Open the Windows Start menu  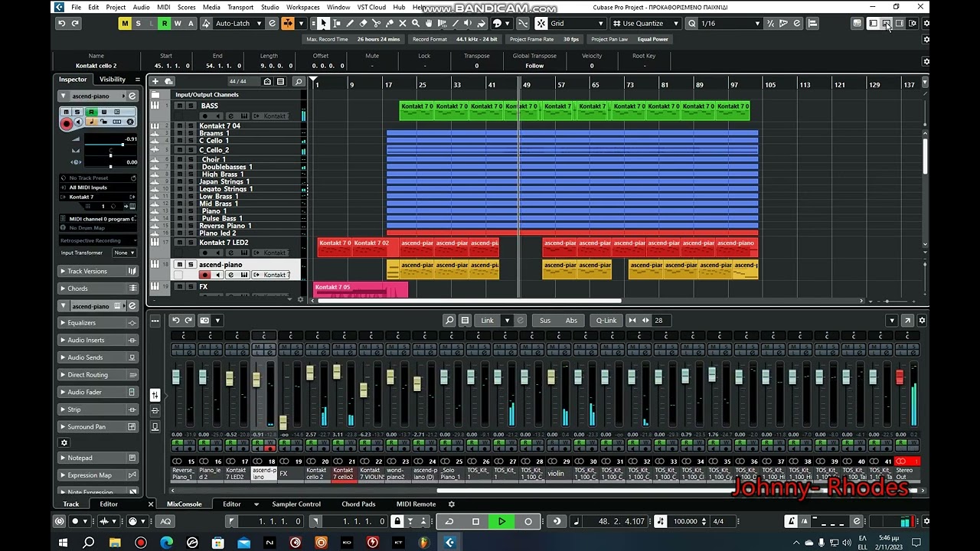coord(63,543)
